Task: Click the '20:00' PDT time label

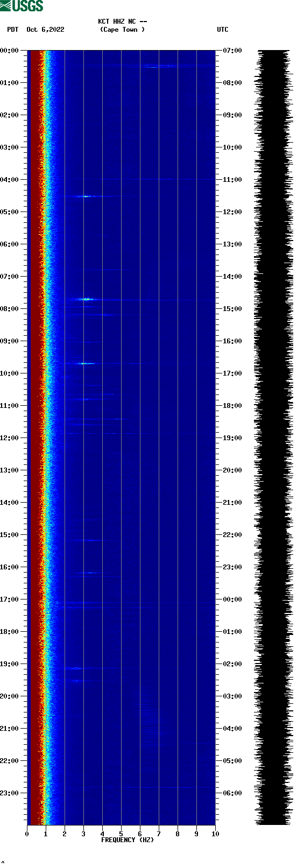Action: tap(9, 696)
